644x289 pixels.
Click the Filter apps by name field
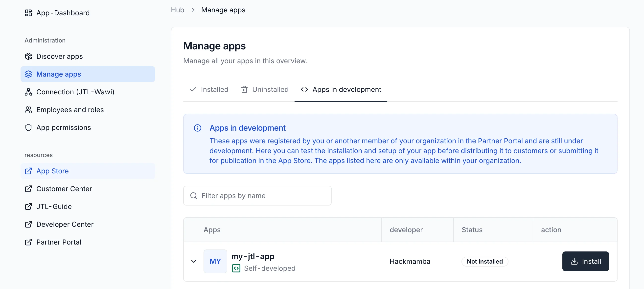click(257, 195)
